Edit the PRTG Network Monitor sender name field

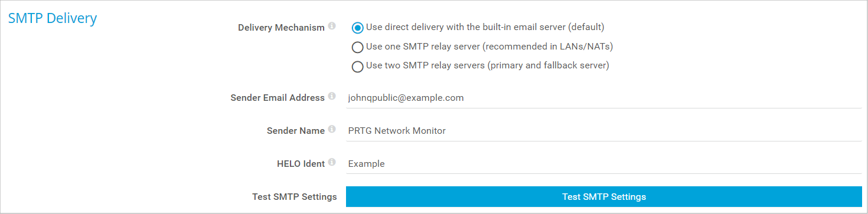(x=603, y=131)
